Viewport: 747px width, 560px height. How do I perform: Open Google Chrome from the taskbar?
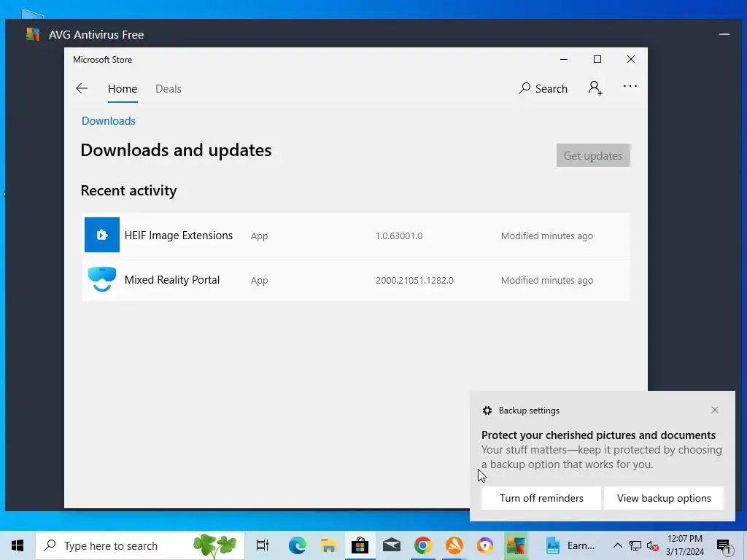click(x=422, y=545)
